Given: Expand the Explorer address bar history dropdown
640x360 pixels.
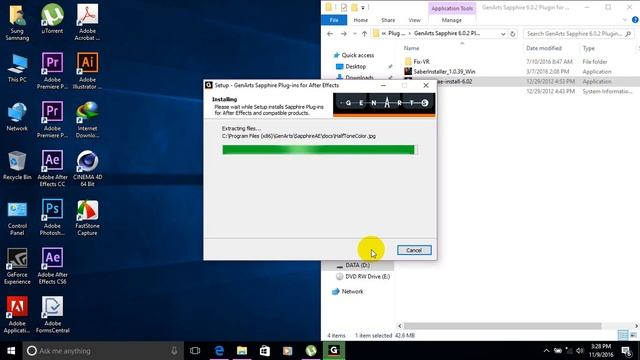Looking at the screenshot, I should [x=503, y=34].
